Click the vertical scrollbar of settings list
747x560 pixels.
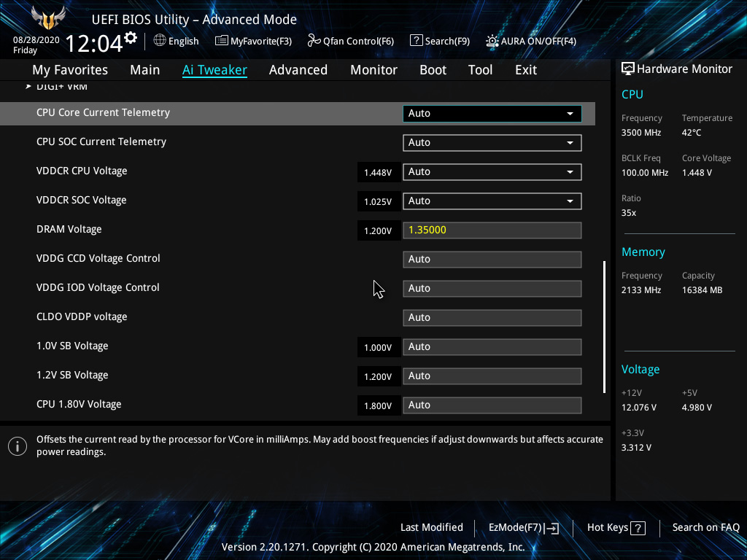pyautogui.click(x=604, y=326)
